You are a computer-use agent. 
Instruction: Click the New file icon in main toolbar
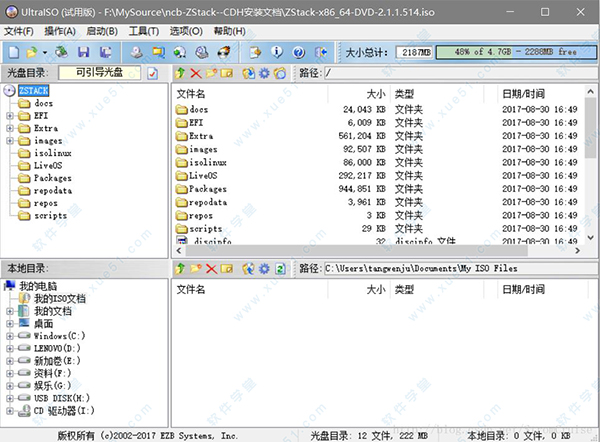click(12, 50)
